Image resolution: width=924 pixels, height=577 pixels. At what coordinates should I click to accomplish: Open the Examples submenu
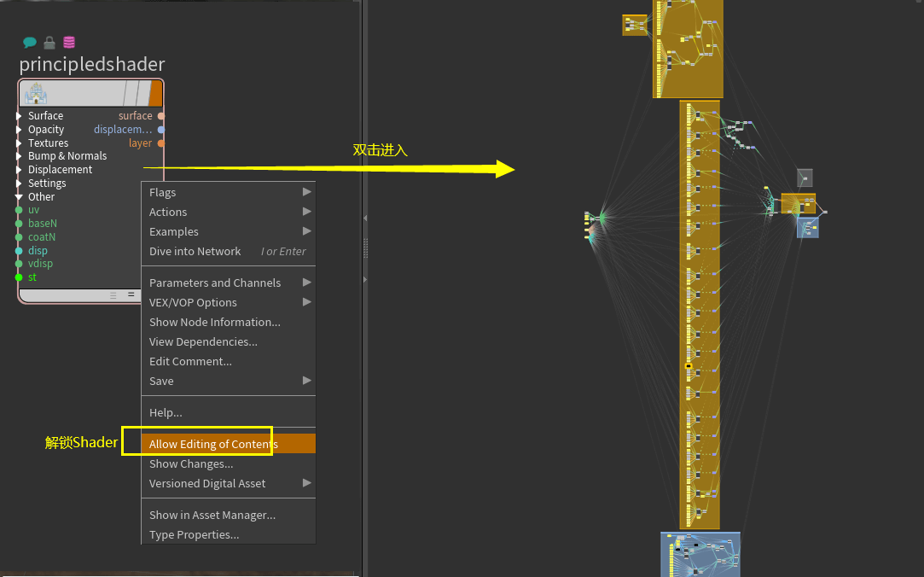point(229,231)
